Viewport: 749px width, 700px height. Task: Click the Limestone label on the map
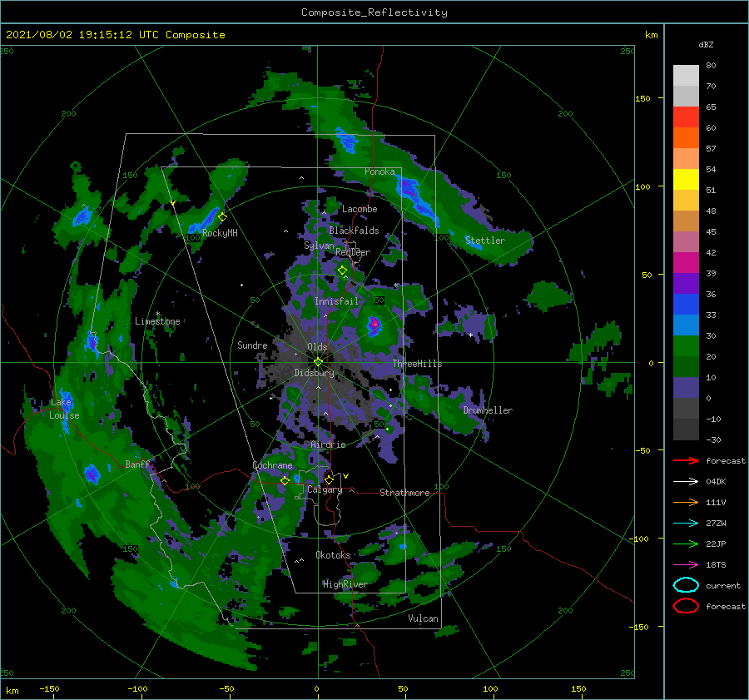point(157,321)
